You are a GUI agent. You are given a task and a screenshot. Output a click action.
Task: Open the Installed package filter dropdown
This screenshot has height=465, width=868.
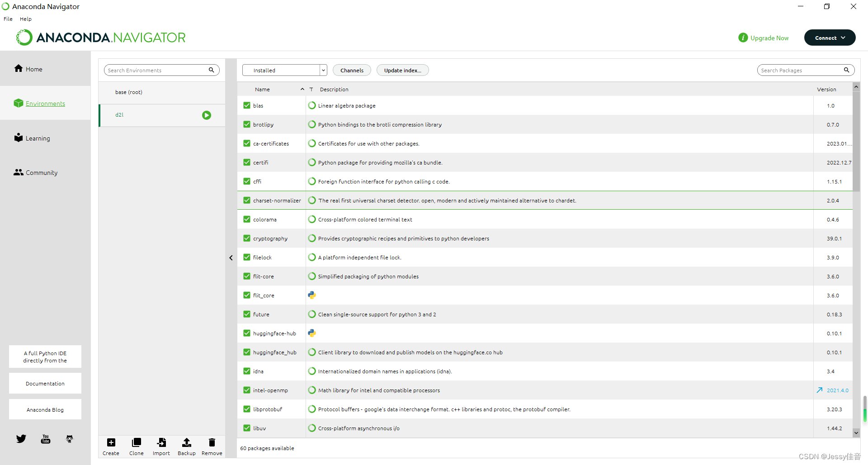tap(284, 70)
